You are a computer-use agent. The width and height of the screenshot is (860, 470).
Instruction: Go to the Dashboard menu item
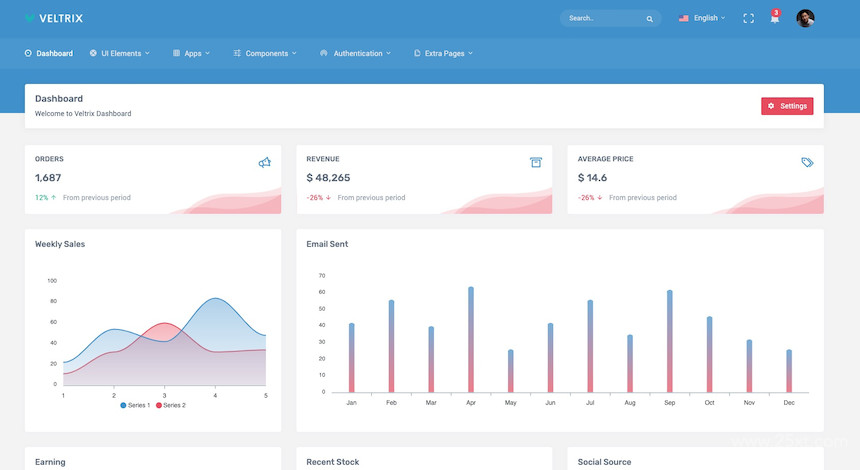click(x=49, y=53)
